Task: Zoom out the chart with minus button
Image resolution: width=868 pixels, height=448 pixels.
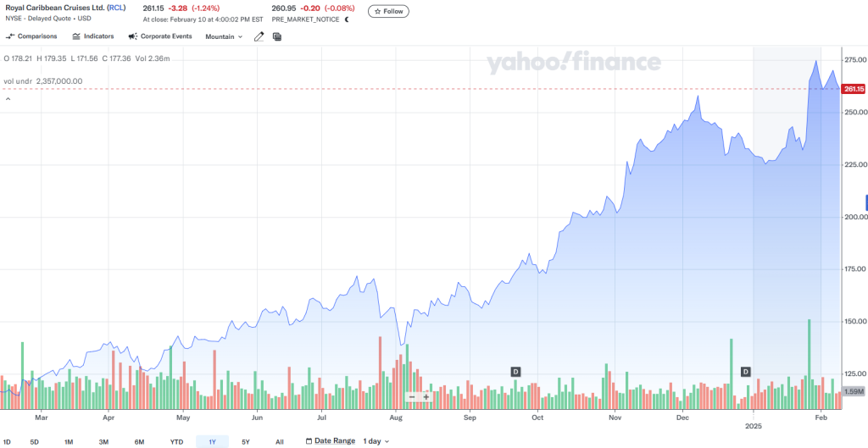Action: 412,396
